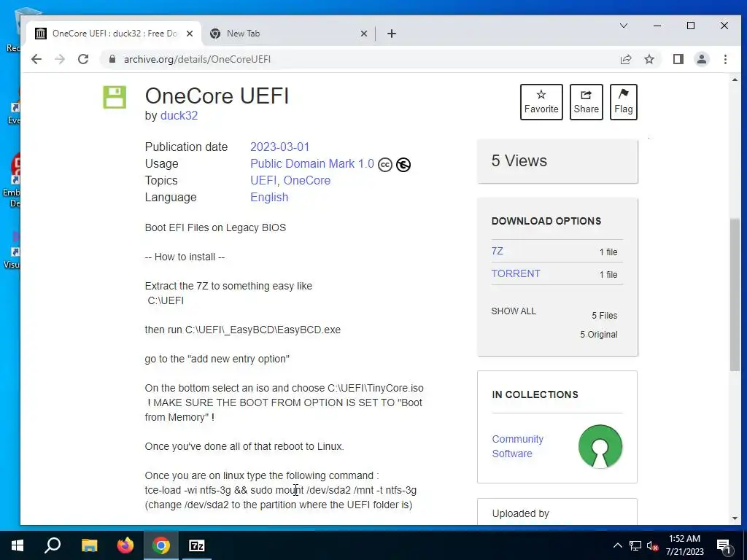This screenshot has width=747, height=560.
Task: Open the Windows Start menu
Action: [x=18, y=545]
